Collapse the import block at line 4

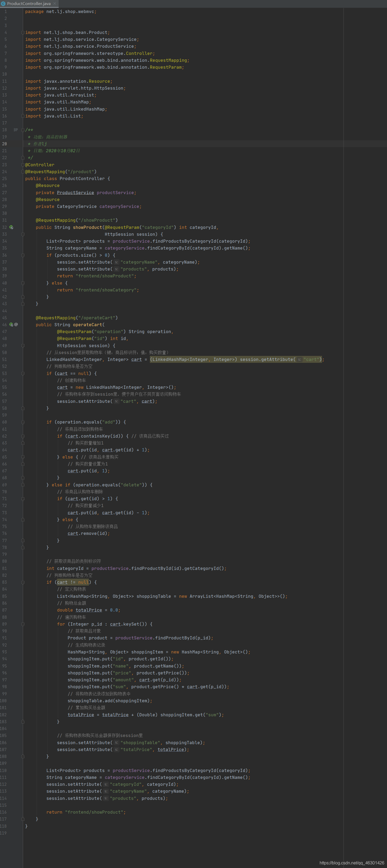tap(23, 33)
